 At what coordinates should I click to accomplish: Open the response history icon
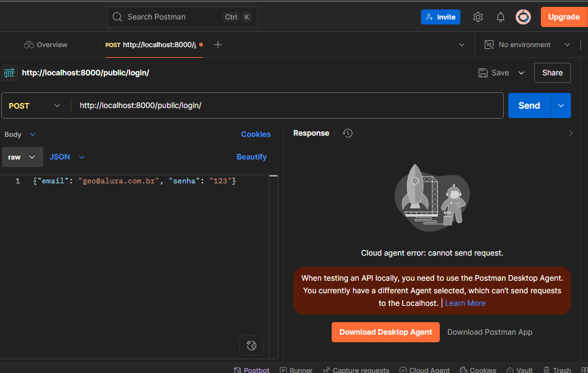pyautogui.click(x=347, y=133)
